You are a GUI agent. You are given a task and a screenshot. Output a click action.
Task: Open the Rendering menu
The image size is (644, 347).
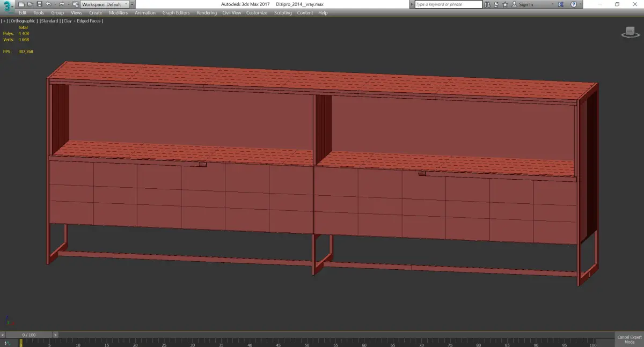coord(207,13)
